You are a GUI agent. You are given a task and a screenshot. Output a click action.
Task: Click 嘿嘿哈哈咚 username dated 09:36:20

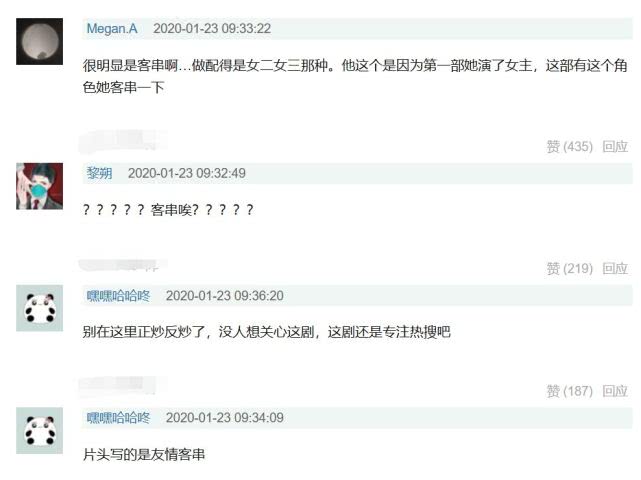pyautogui.click(x=118, y=296)
